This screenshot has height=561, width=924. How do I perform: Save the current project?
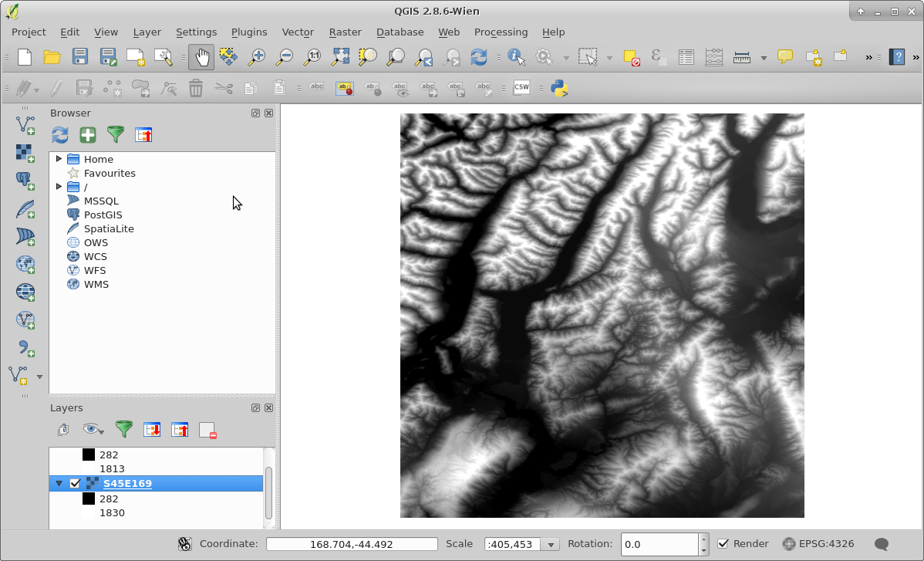tap(79, 57)
